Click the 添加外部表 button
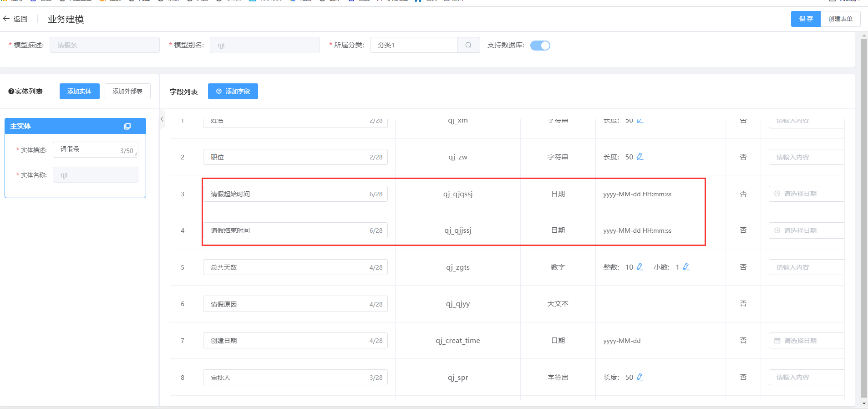The image size is (868, 409). click(x=127, y=91)
